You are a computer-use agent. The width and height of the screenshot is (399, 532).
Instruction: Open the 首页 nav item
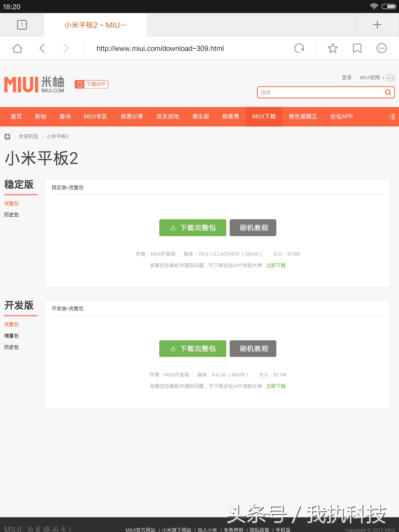point(16,117)
